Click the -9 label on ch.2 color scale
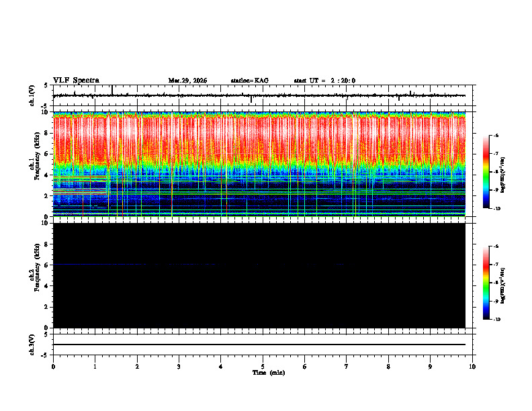 click(x=496, y=301)
